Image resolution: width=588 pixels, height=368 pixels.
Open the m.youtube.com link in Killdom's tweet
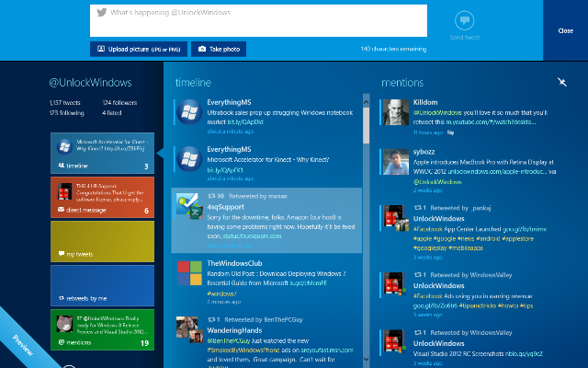[491, 122]
